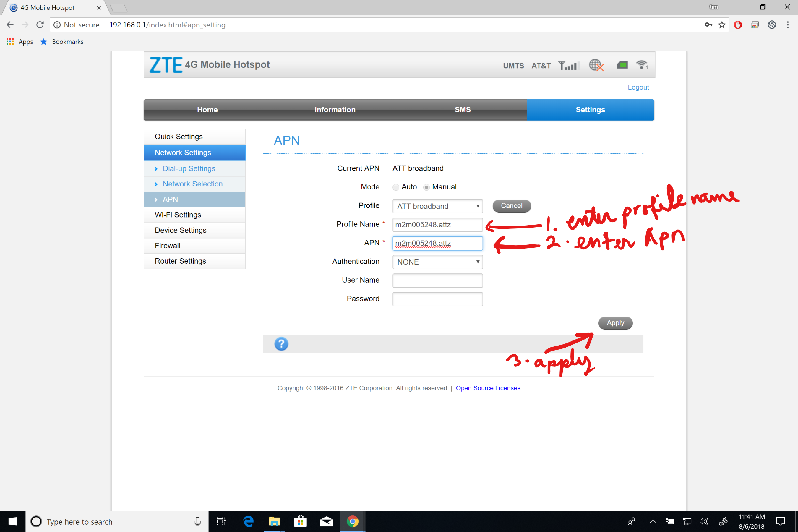Click the Not secure site info icon
798x532 pixels.
point(57,25)
